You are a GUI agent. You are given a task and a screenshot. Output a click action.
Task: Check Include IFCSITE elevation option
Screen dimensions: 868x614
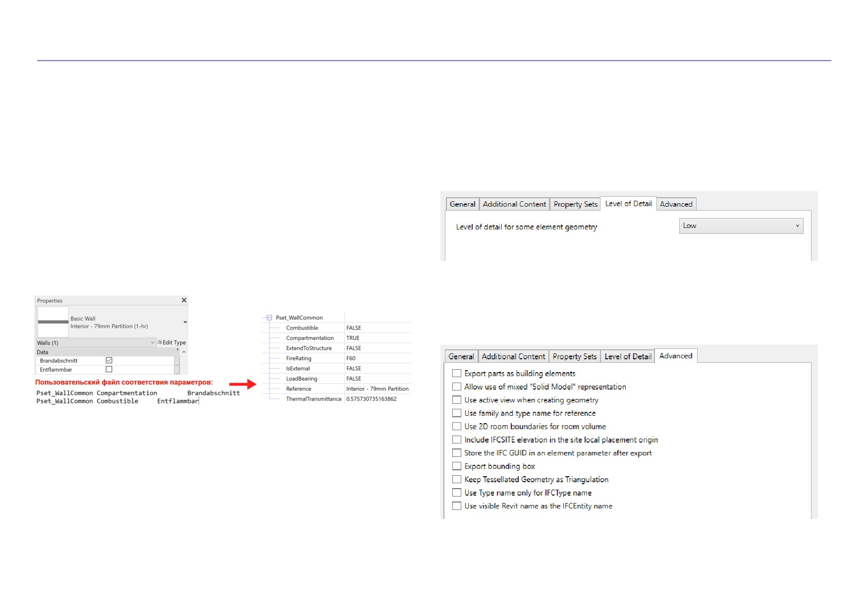(457, 440)
